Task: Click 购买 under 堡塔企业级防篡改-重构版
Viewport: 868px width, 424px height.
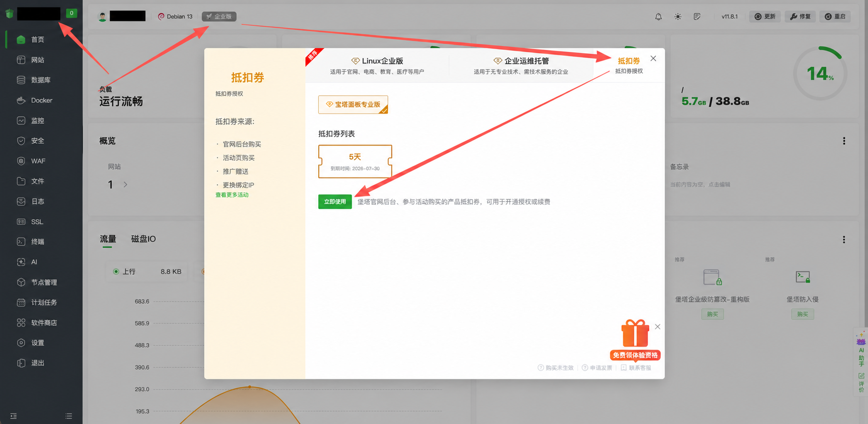Action: 712,314
